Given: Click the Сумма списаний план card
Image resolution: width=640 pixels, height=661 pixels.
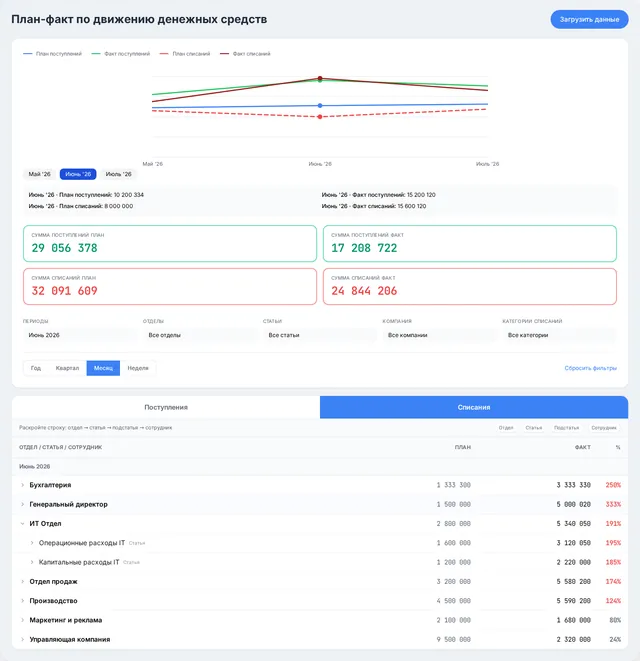Looking at the screenshot, I should [x=170, y=286].
